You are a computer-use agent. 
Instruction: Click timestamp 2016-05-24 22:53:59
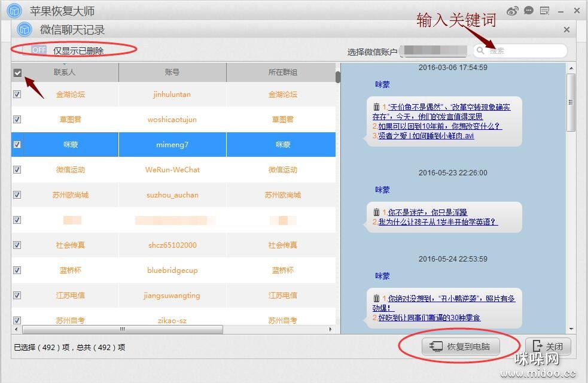[453, 259]
